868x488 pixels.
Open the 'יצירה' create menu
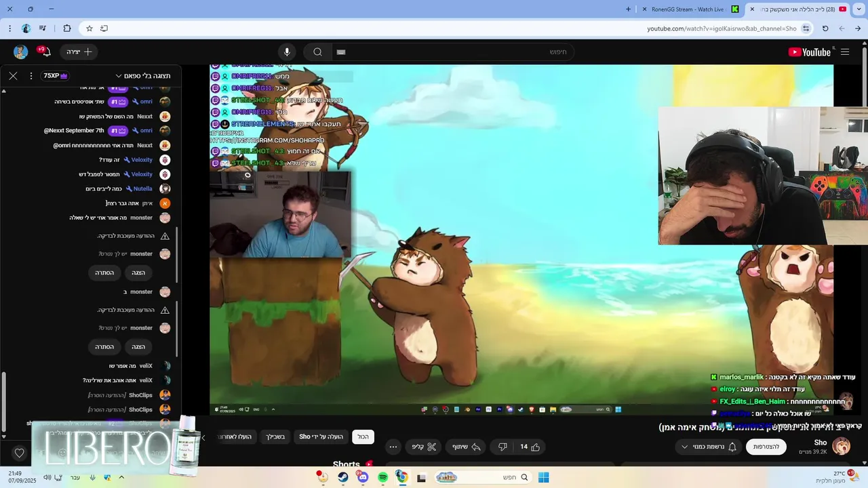tap(79, 52)
